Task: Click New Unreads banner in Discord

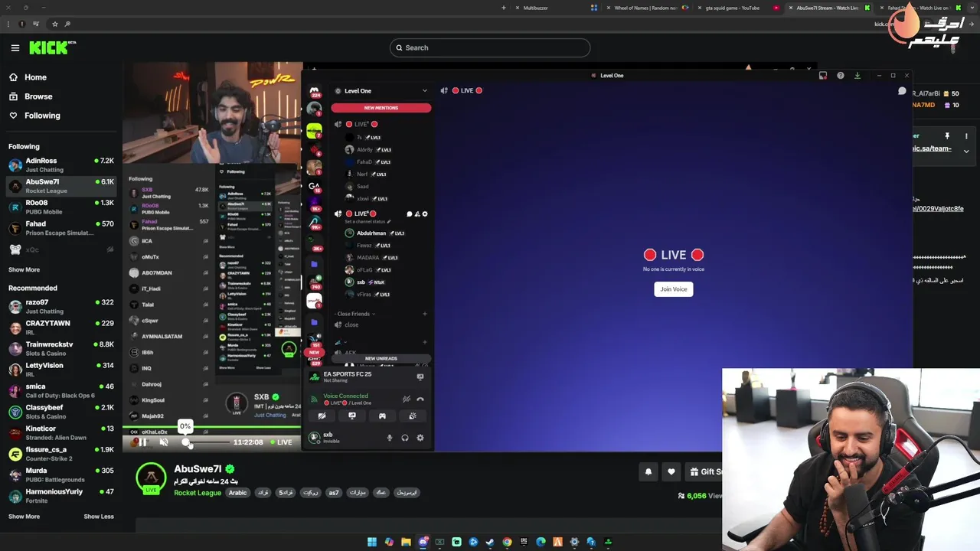Action: tap(381, 358)
